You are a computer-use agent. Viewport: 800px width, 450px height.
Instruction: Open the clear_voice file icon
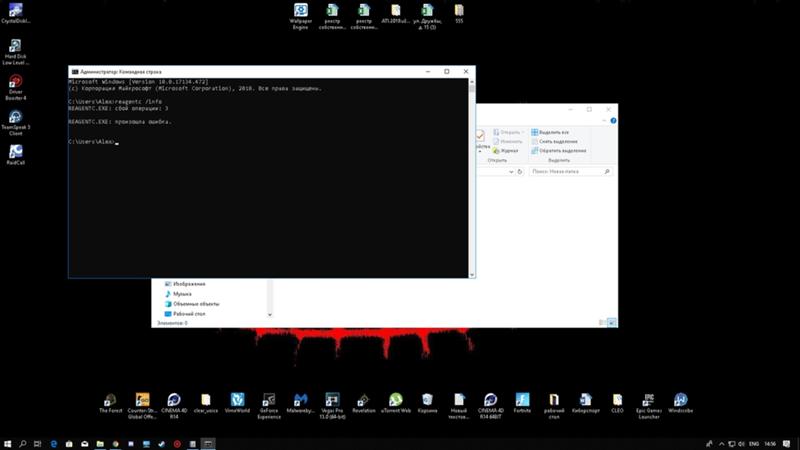coord(206,403)
